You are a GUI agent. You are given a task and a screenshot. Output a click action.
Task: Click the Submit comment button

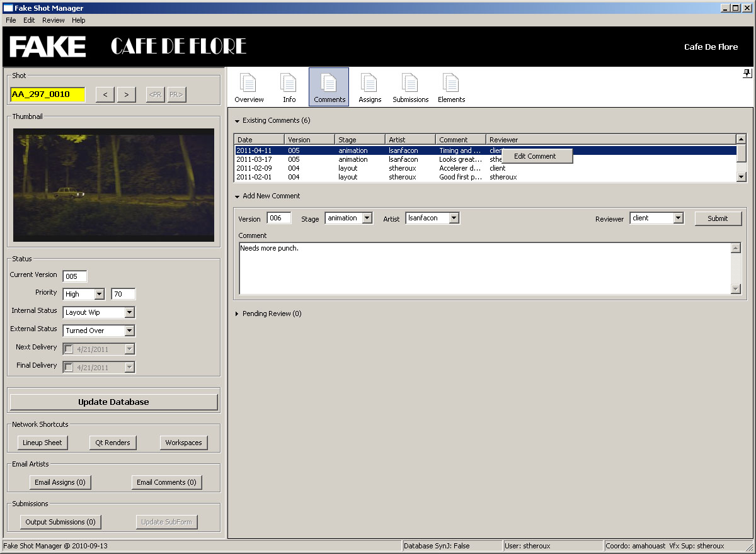coord(718,218)
